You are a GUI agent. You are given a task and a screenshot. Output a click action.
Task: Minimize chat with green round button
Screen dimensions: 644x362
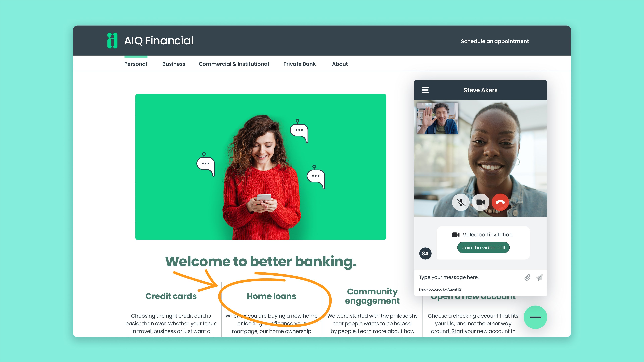pos(535,317)
